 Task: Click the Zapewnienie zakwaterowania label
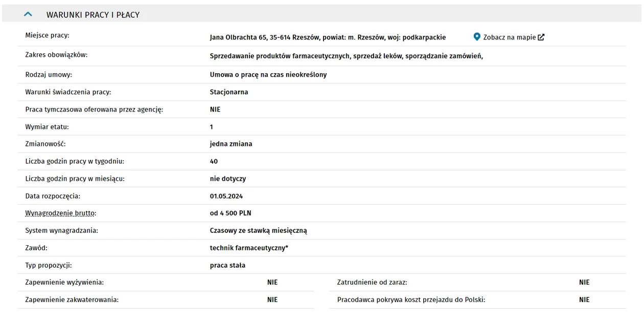72,300
